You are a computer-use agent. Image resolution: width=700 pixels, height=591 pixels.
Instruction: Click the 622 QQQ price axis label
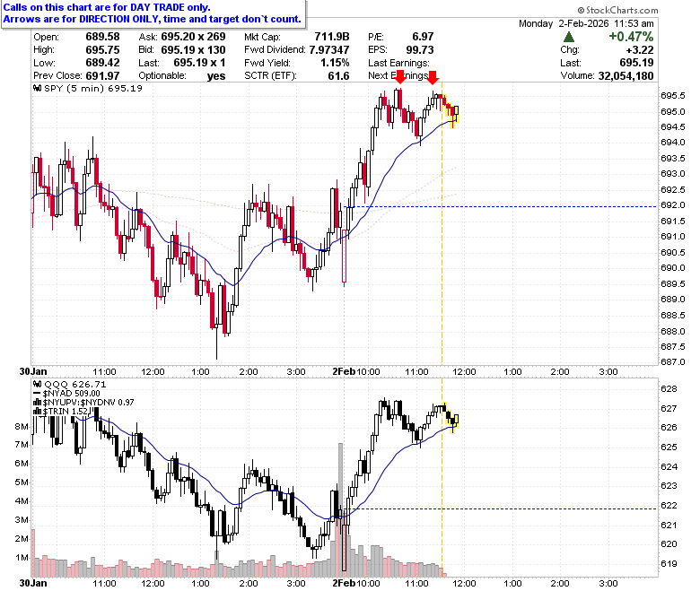click(669, 506)
